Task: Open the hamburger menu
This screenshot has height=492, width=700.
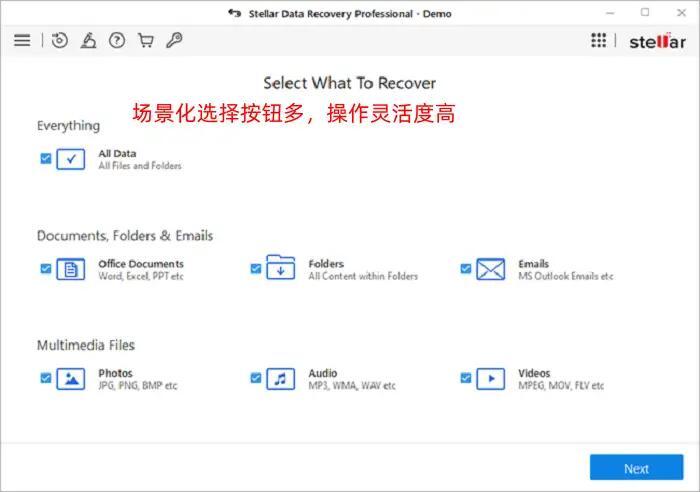Action: click(22, 41)
